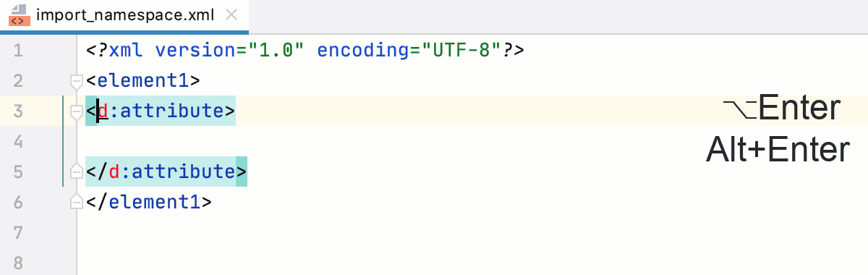Select the import_namespace.xml tab
Image resolution: width=868 pixels, height=275 pixels.
pos(124,17)
